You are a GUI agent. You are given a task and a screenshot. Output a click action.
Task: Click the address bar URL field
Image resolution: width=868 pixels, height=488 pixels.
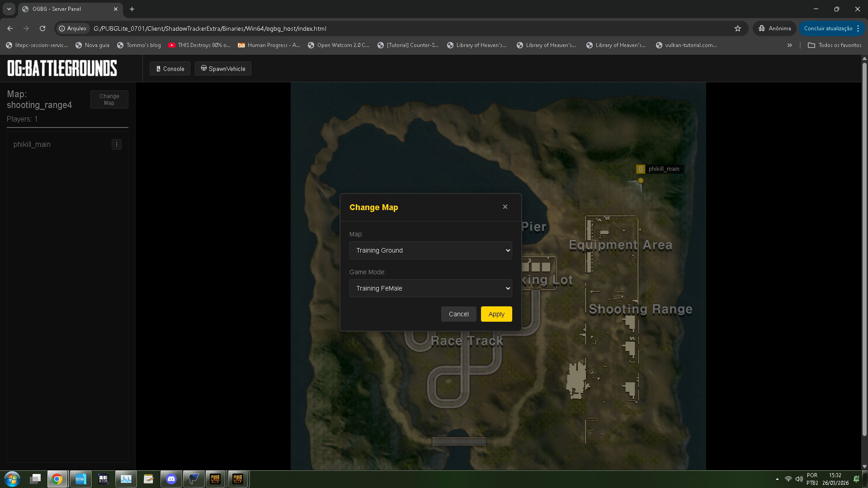[407, 28]
